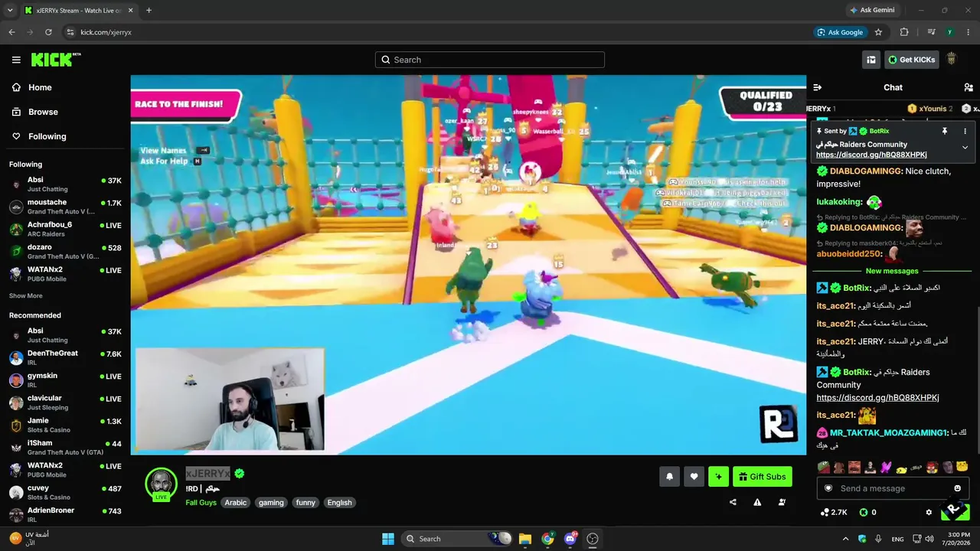Click the chat identity badge icon in message box
Viewport: 980px width, 551px height.
[x=828, y=488]
